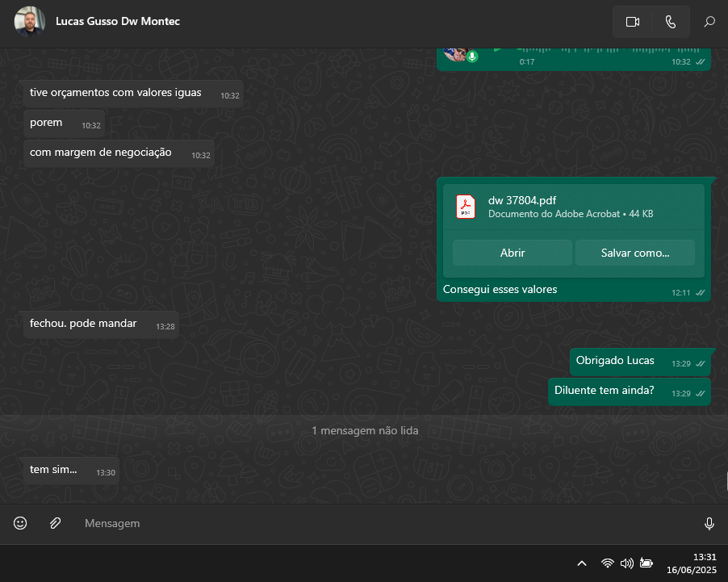
Task: Open Wi-Fi network settings in tray
Action: (x=607, y=563)
